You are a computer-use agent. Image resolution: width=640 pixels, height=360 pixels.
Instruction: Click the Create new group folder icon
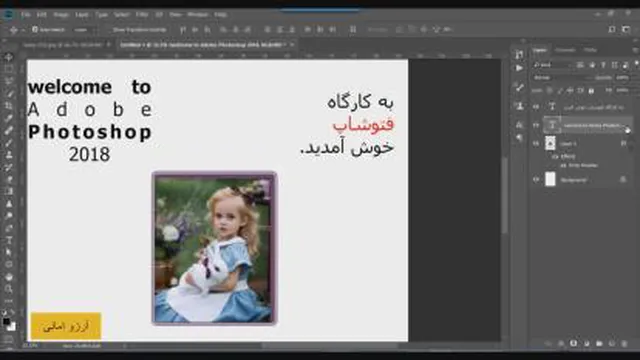coord(599,344)
